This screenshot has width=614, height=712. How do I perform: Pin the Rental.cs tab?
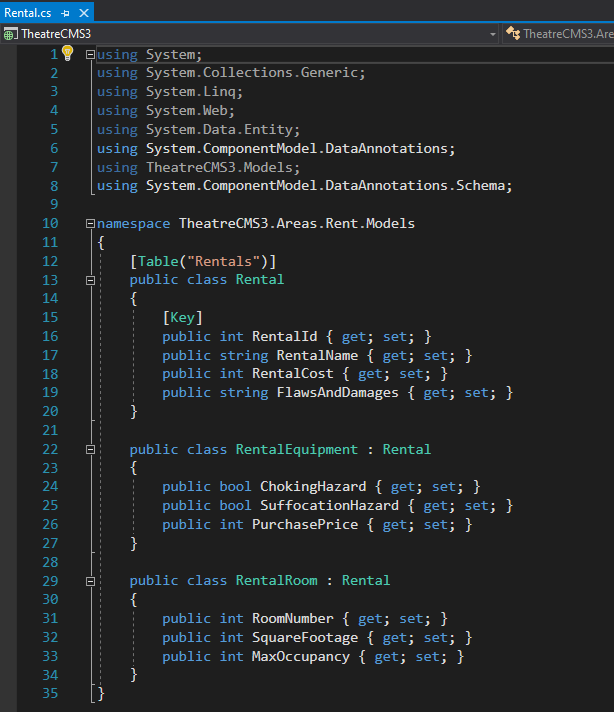pos(65,13)
